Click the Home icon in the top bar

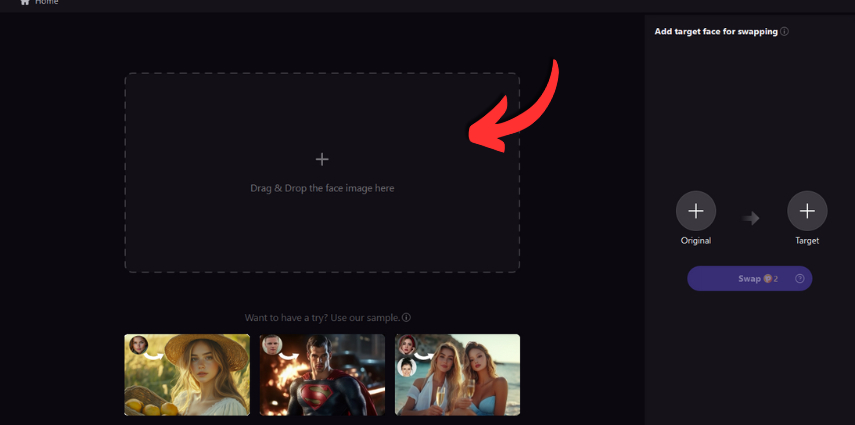click(x=25, y=2)
